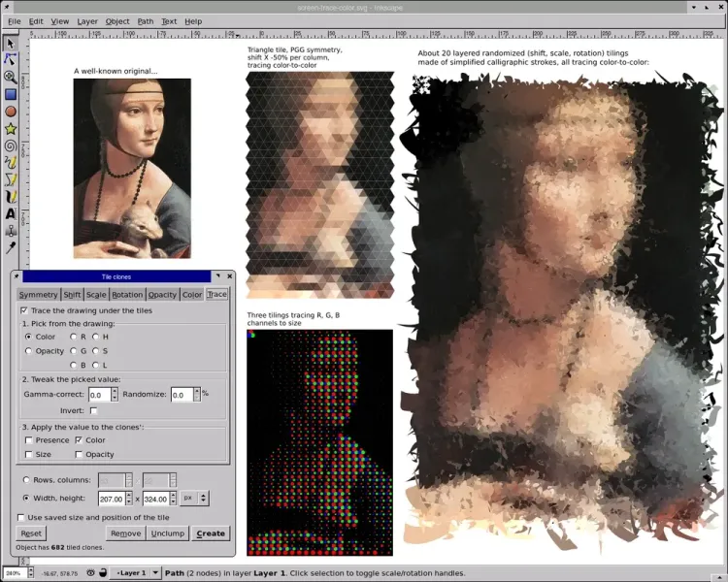
Task: Open the Path menu
Action: [146, 21]
